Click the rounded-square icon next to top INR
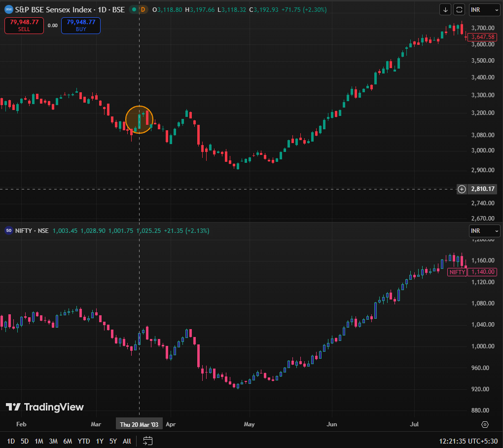Viewport: 503px width, 448px height. (x=460, y=9)
